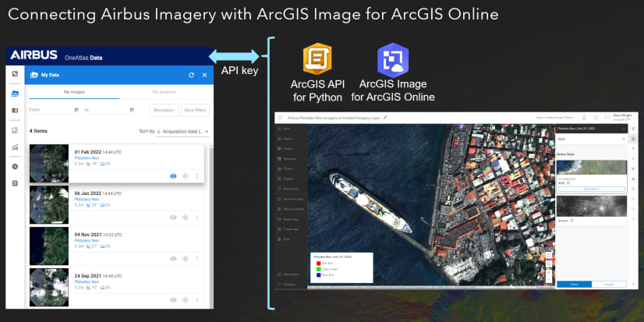644x322 pixels.
Task: Click Open in Map Viewer Classic link
Action: 554,118
